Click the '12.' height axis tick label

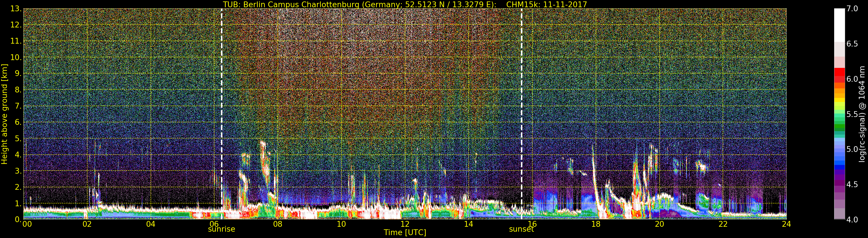coord(16,25)
